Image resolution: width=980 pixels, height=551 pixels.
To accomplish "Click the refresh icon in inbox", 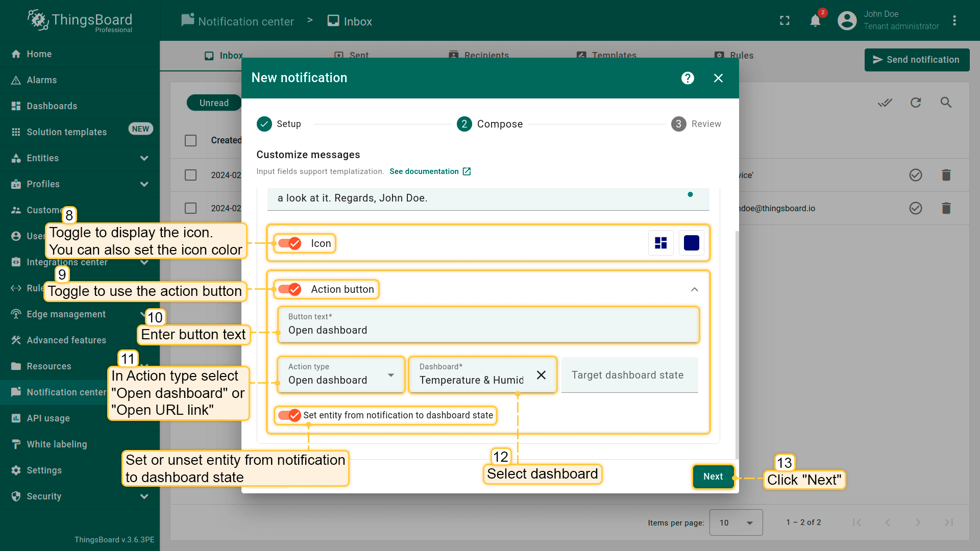I will click(x=916, y=103).
